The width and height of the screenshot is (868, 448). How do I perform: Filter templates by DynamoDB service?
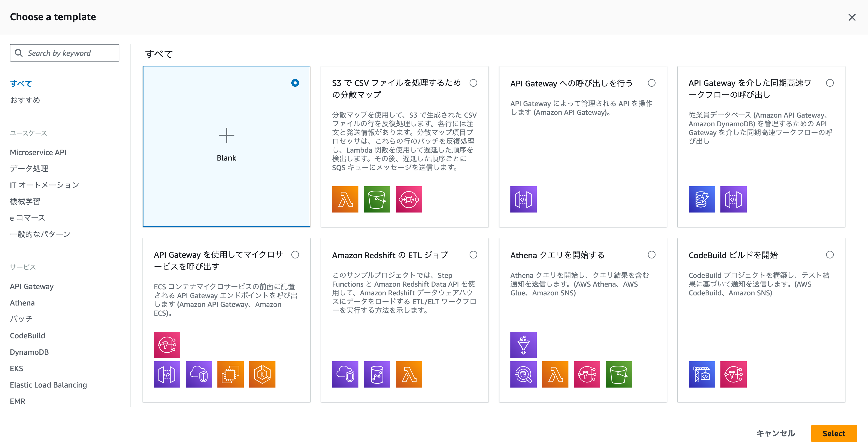[29, 352]
